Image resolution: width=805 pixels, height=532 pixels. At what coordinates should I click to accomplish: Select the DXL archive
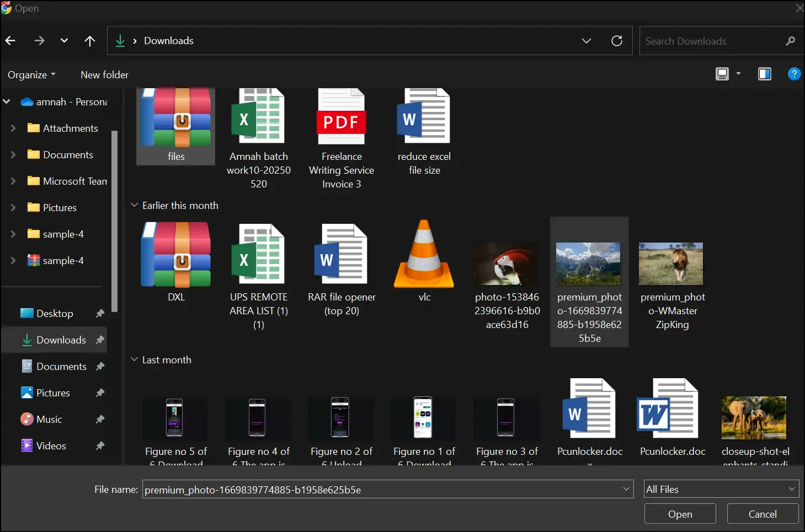[x=176, y=262]
